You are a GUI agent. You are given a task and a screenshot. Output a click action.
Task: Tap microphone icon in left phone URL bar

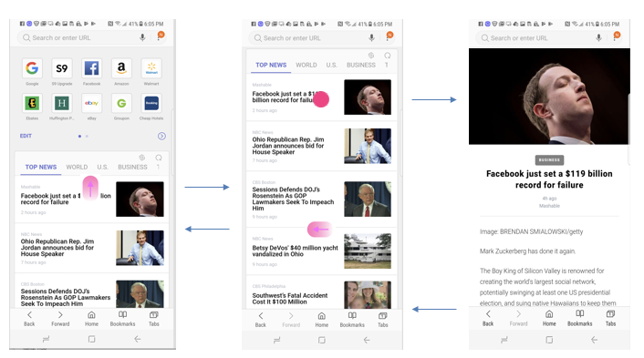pyautogui.click(x=142, y=37)
